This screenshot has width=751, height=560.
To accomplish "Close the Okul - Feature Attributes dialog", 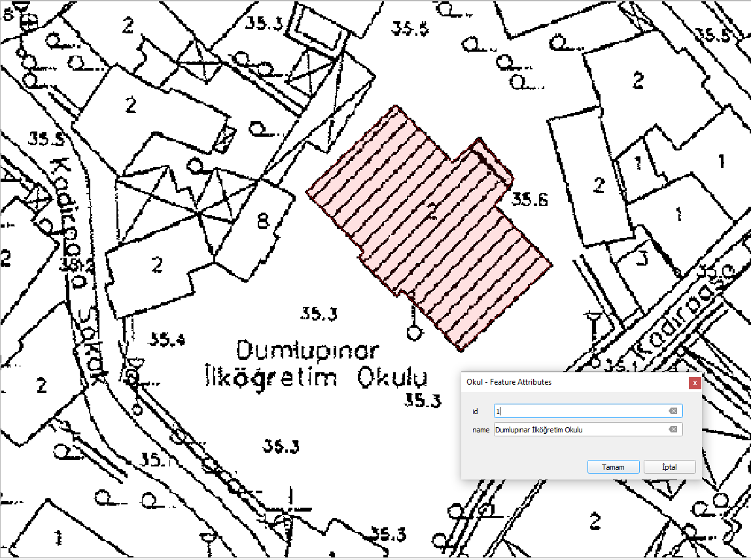I will tap(695, 383).
